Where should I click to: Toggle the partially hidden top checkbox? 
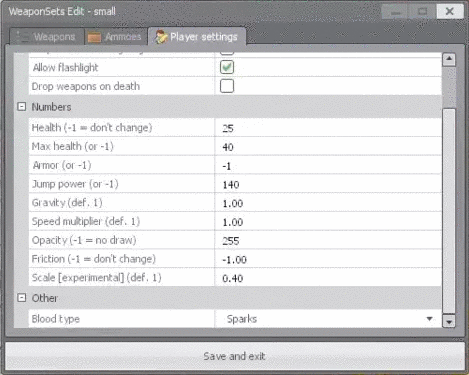pyautogui.click(x=227, y=53)
